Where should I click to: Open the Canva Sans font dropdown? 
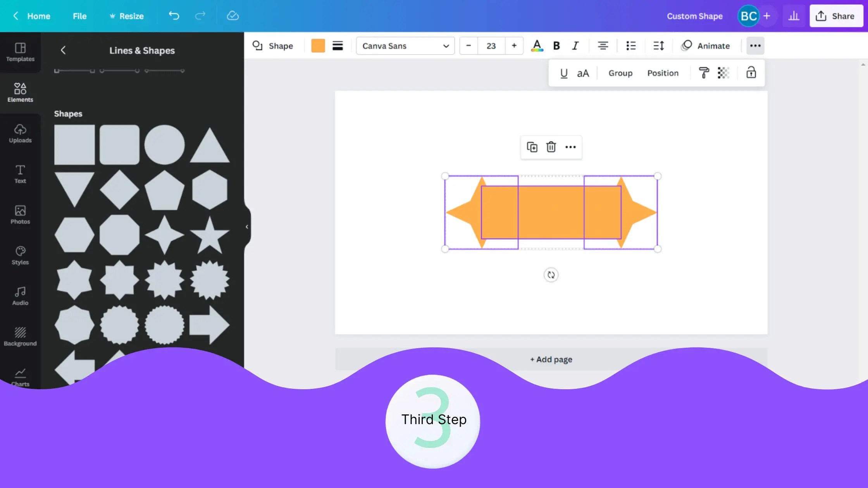(405, 46)
